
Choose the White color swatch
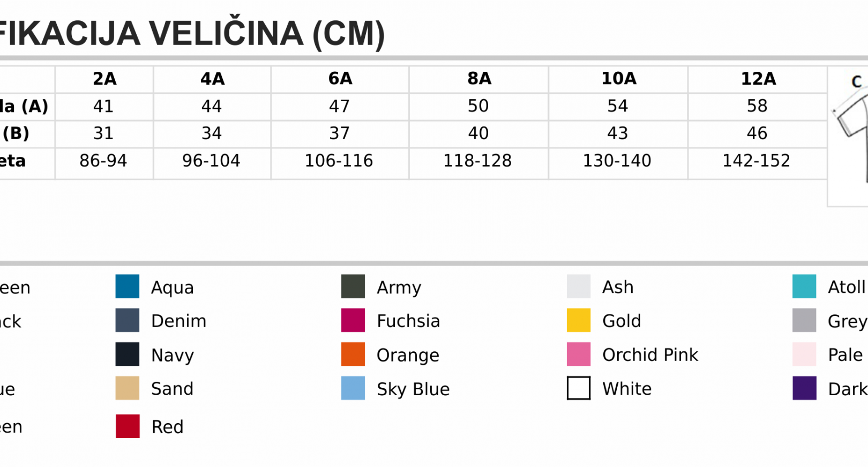[579, 388]
